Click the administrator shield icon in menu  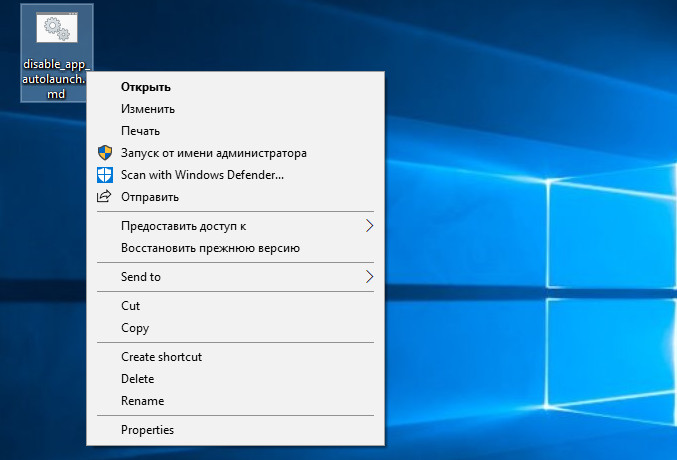pos(104,153)
